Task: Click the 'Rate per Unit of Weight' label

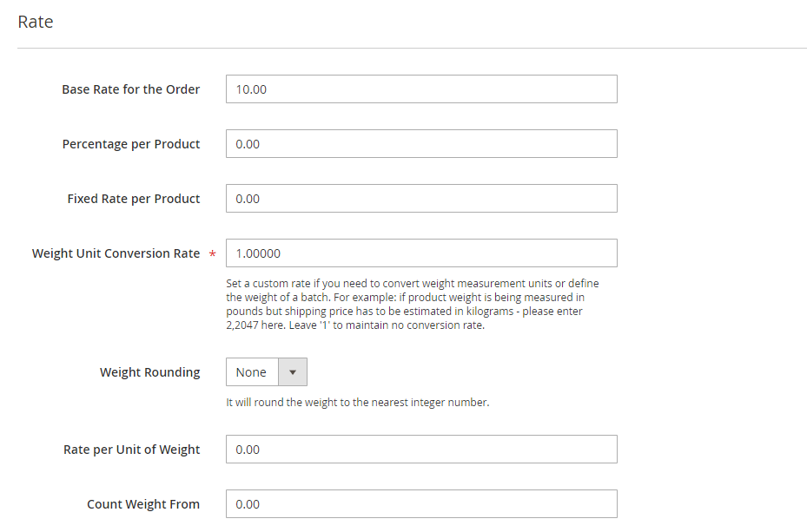Action: (x=132, y=450)
